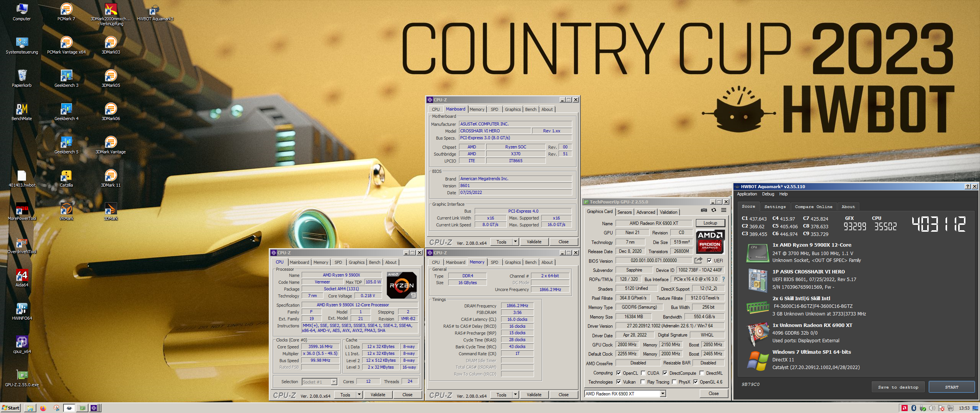Toggle the DirectCompute checkbox in GPU-Z
This screenshot has width=980, height=413.
(x=665, y=373)
